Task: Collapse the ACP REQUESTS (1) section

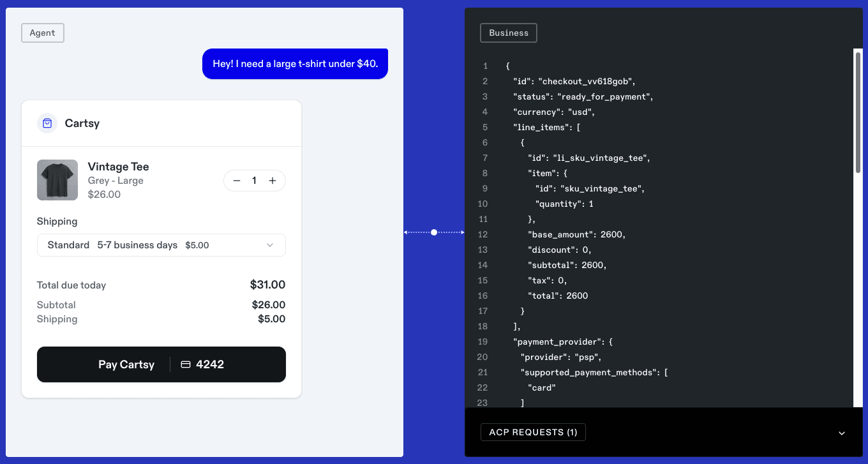Action: pyautogui.click(x=841, y=432)
